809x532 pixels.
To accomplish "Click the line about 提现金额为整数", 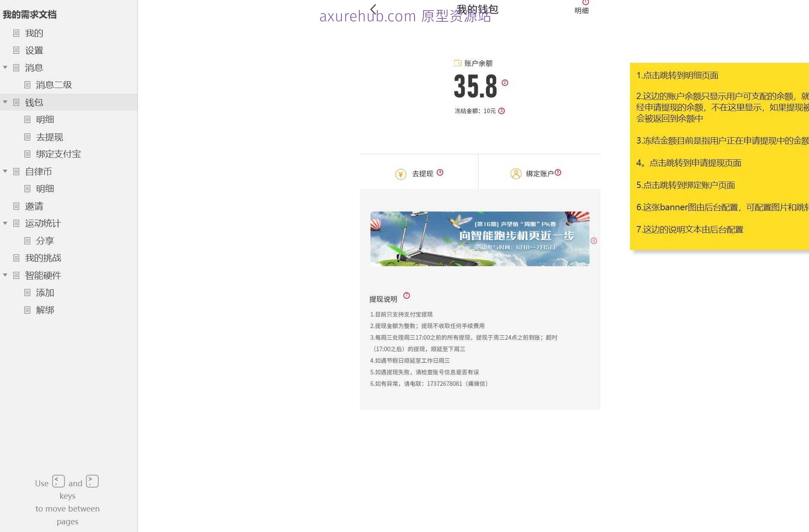I will click(427, 326).
